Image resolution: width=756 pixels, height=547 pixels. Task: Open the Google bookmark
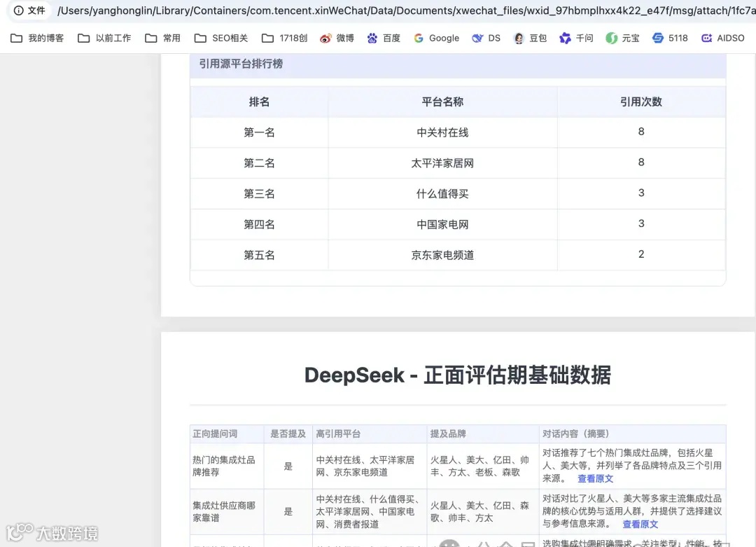(437, 38)
